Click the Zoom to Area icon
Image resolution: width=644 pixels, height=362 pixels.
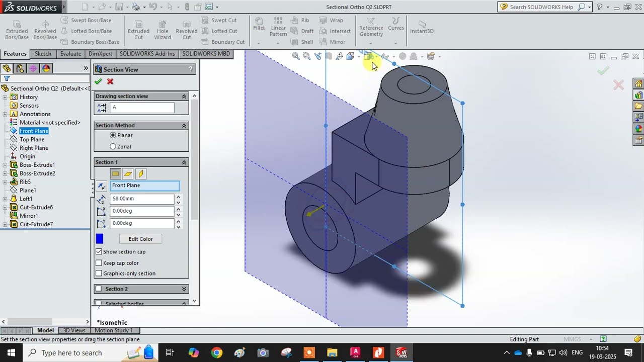click(307, 56)
